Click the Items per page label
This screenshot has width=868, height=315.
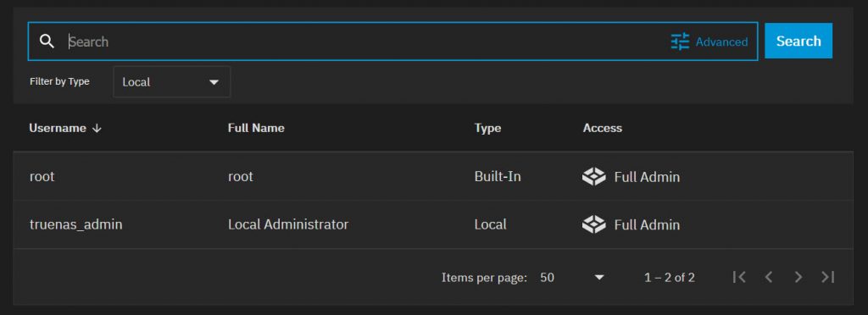tap(484, 278)
